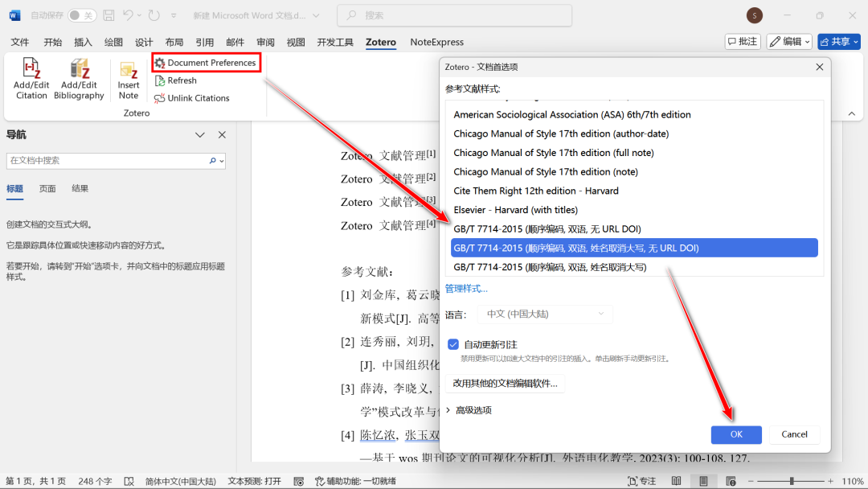The image size is (868, 489).
Task: Click the 在文档中搜索 search field
Action: [107, 161]
